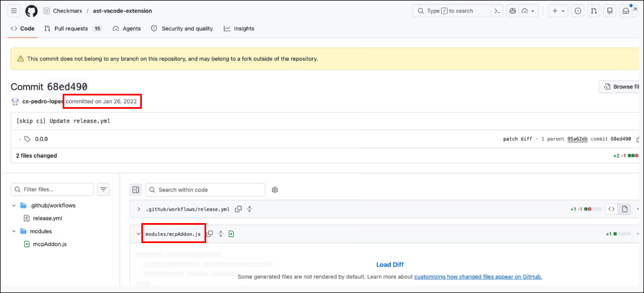Switch to the Insights tab

pos(239,28)
